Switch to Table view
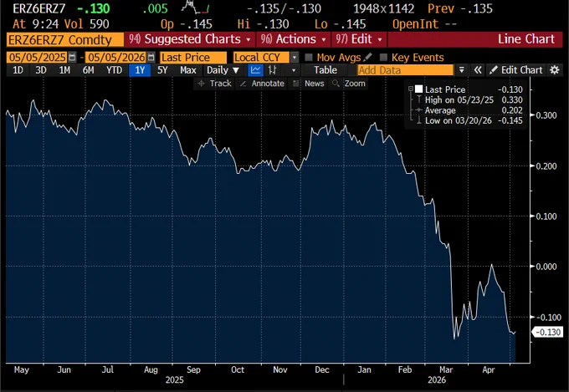This screenshot has width=569, height=392. (x=326, y=70)
